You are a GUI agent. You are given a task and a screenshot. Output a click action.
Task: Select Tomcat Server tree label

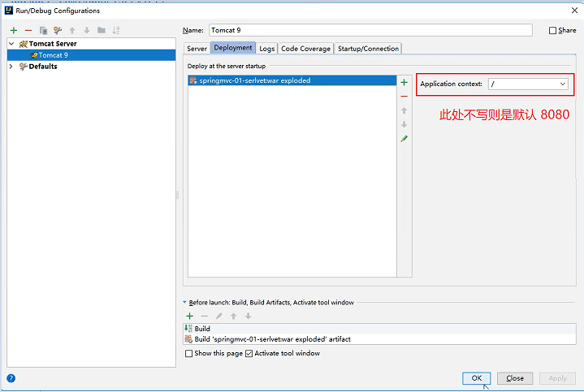pos(53,44)
